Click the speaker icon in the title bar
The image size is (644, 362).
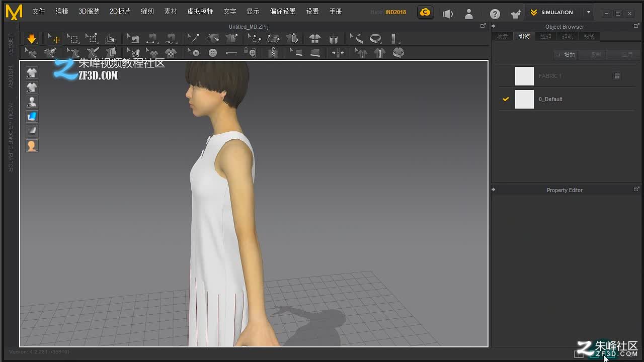tap(448, 14)
